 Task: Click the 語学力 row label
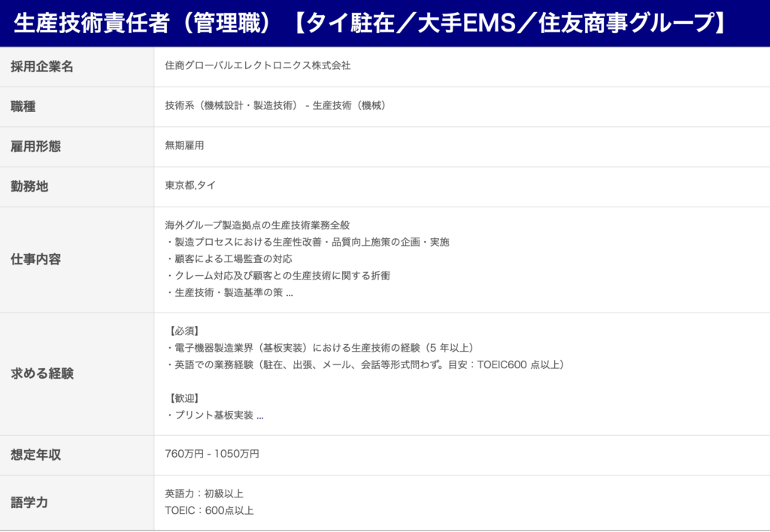pos(29,502)
